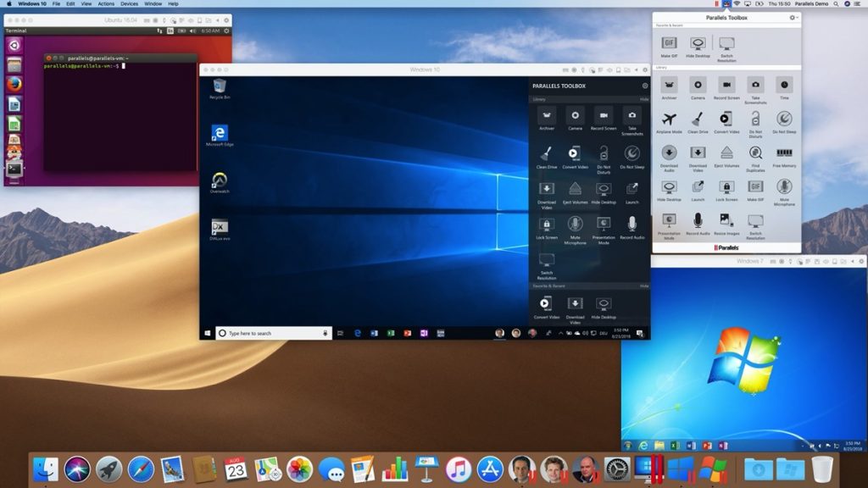Open the Devices menu in the menu bar
Image resolution: width=868 pixels, height=488 pixels.
(129, 3)
